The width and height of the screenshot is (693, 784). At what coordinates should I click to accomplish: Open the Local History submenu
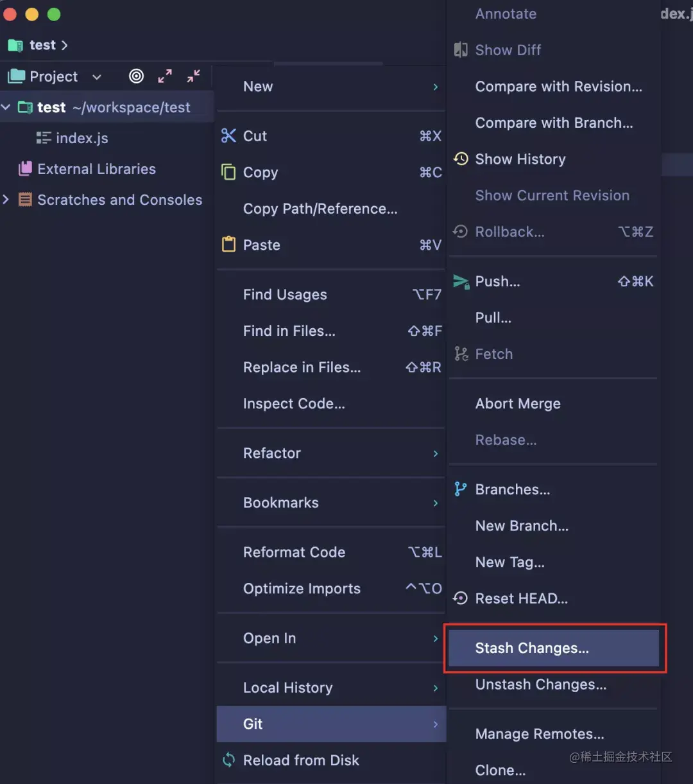coord(331,688)
